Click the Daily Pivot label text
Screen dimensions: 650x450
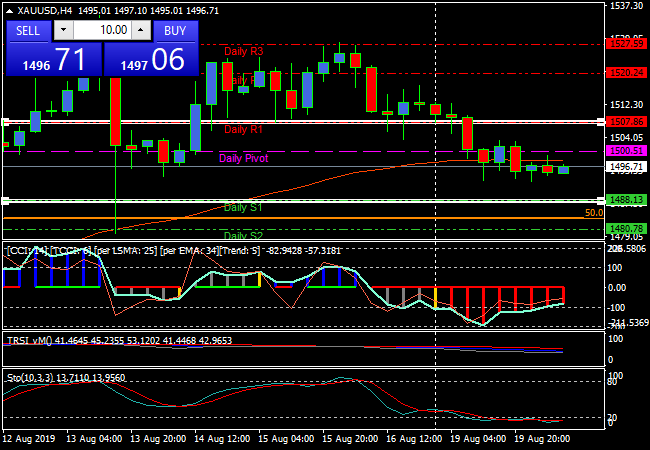click(243, 158)
